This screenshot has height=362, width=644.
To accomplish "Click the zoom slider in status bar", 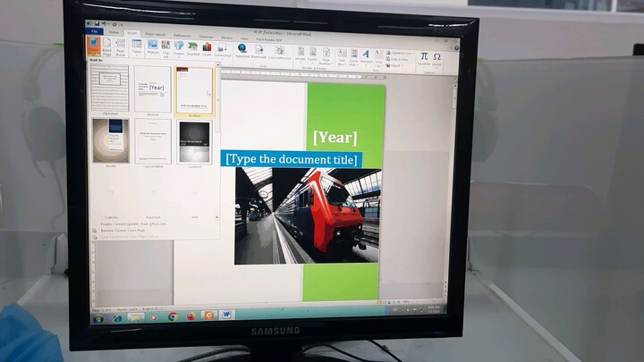I will tap(428, 302).
